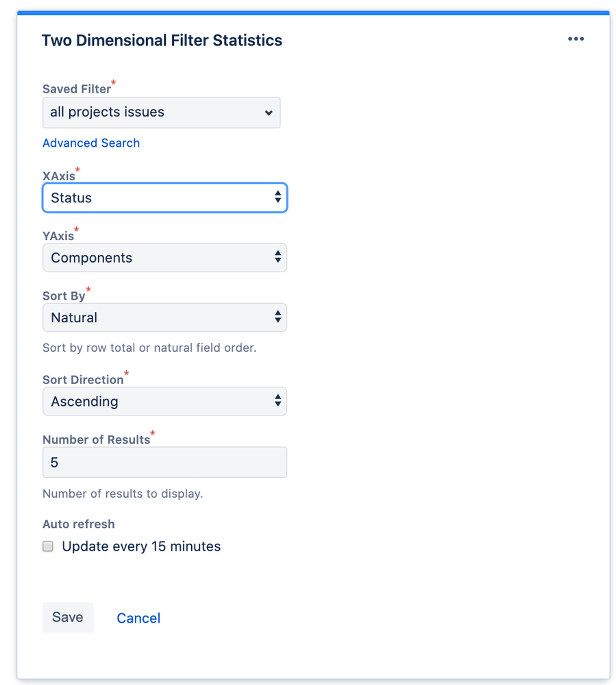Click the YAxis selector up-down arrows
The height and width of the screenshot is (685, 616).
click(x=278, y=258)
